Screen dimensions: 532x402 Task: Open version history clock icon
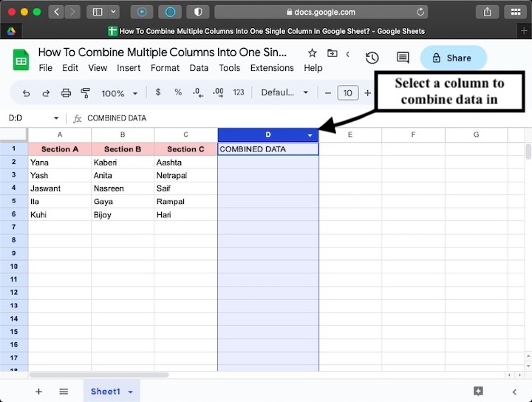(x=372, y=58)
